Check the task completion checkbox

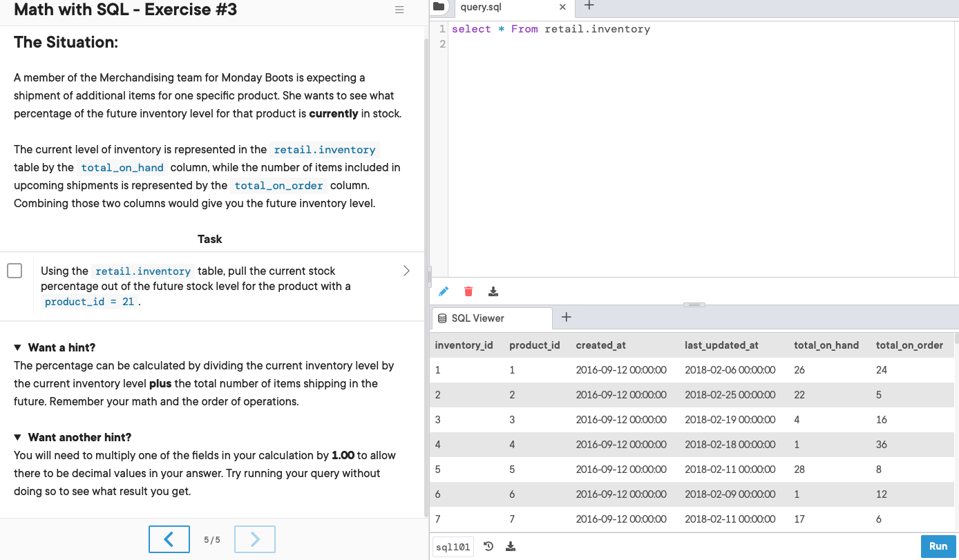[x=15, y=271]
